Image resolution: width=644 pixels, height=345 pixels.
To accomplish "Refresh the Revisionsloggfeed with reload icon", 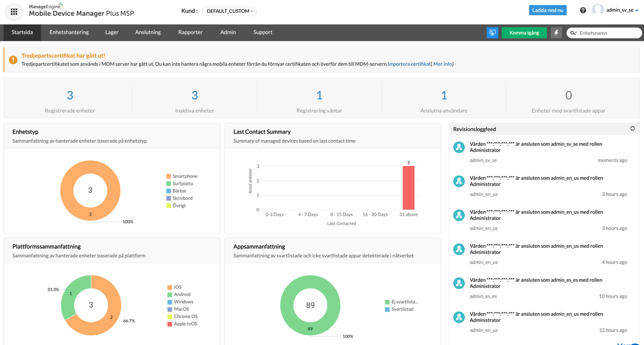I will (x=633, y=129).
